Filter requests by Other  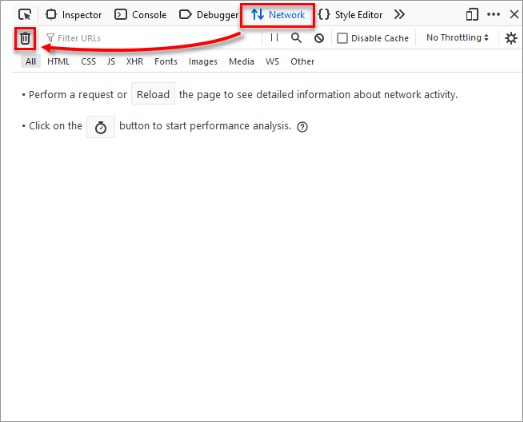click(x=302, y=61)
